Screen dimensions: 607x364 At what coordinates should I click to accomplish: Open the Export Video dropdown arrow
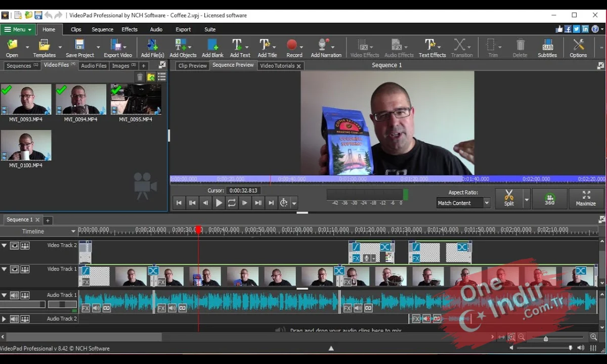pyautogui.click(x=125, y=47)
